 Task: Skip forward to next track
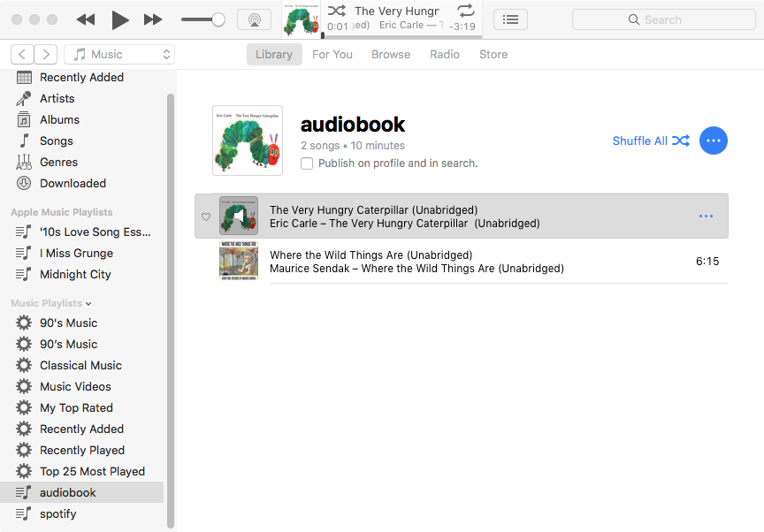point(153,19)
